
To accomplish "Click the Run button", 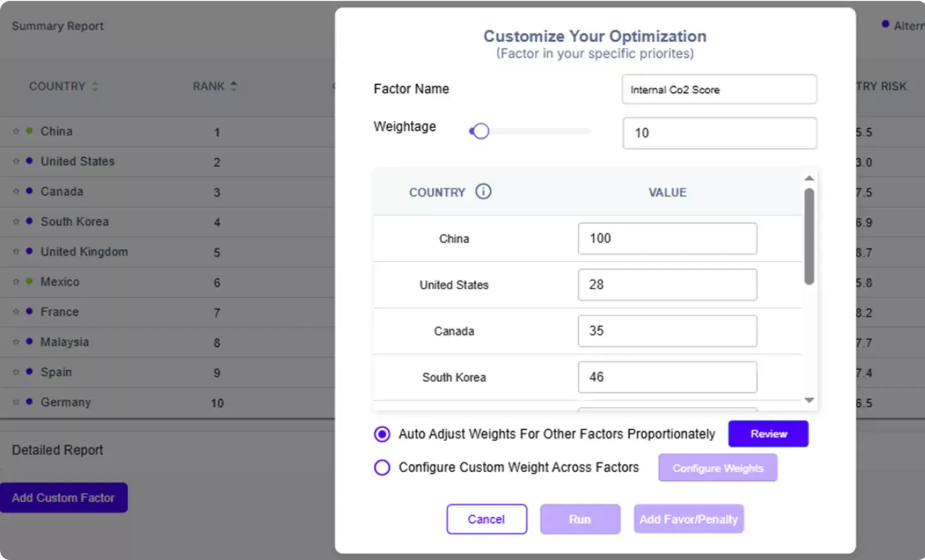I will 579,519.
